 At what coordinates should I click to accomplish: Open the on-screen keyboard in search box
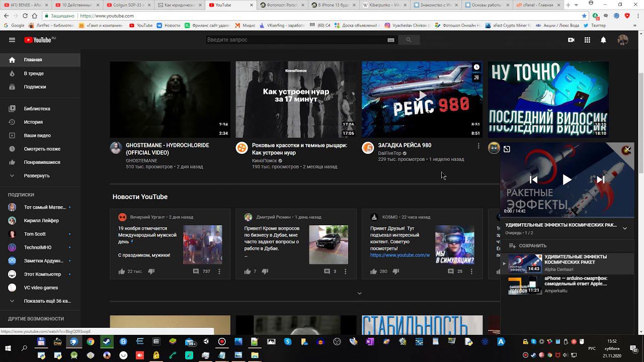(391, 40)
